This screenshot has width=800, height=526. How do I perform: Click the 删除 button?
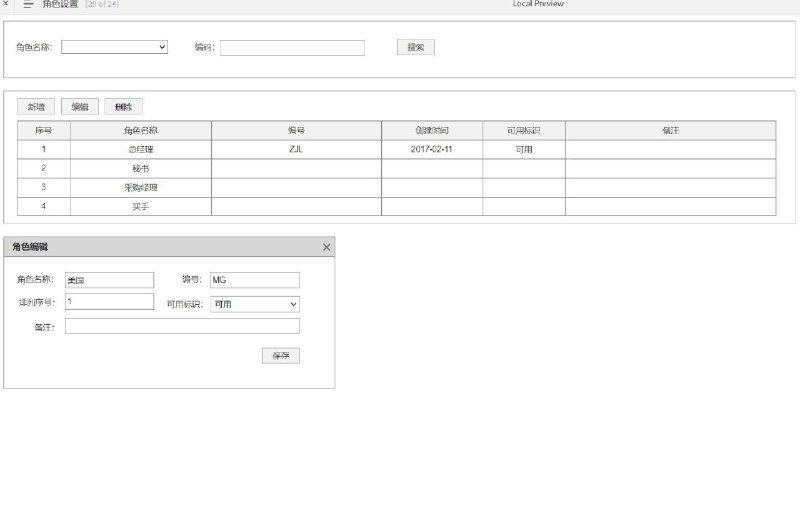[x=123, y=107]
